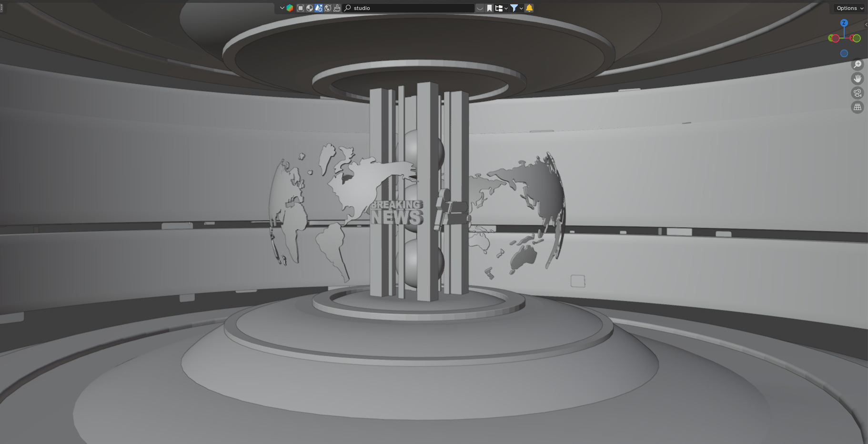868x444 pixels.
Task: Open the display mode dropdown
Action: click(501, 8)
